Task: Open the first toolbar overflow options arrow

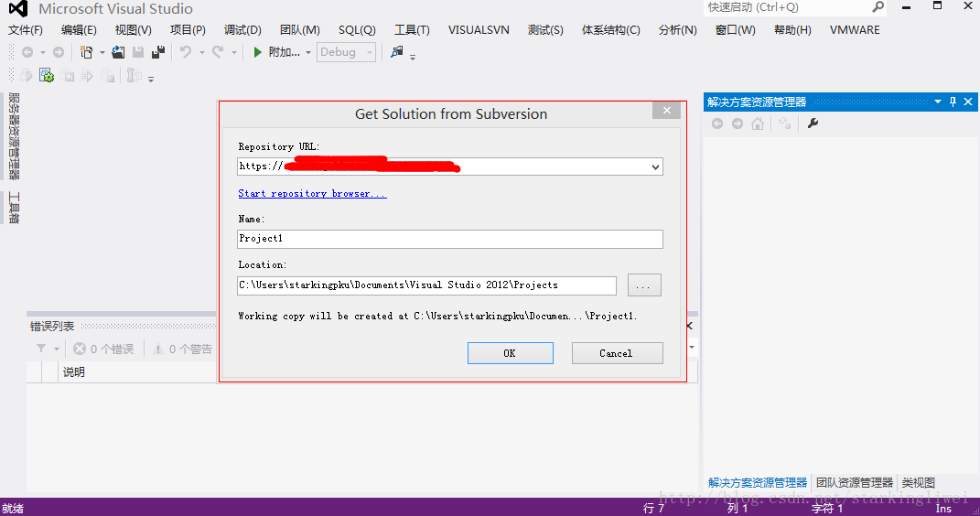Action: click(413, 57)
